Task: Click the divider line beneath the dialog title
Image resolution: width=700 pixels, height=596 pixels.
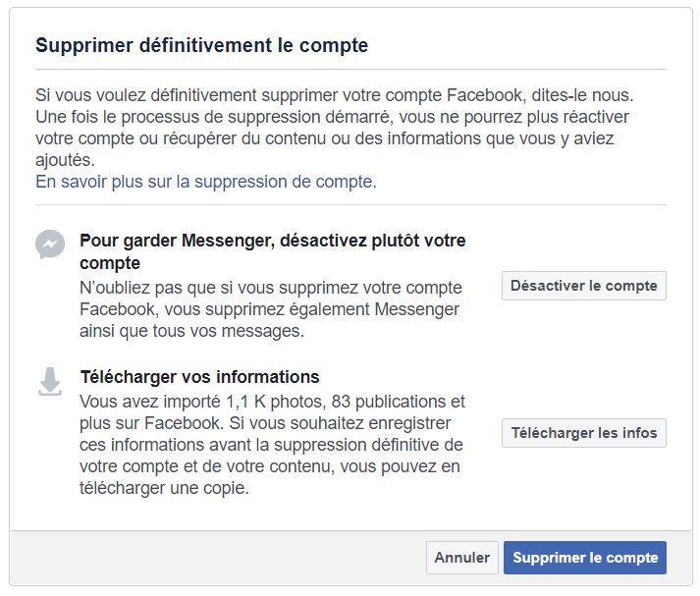Action: (350, 70)
